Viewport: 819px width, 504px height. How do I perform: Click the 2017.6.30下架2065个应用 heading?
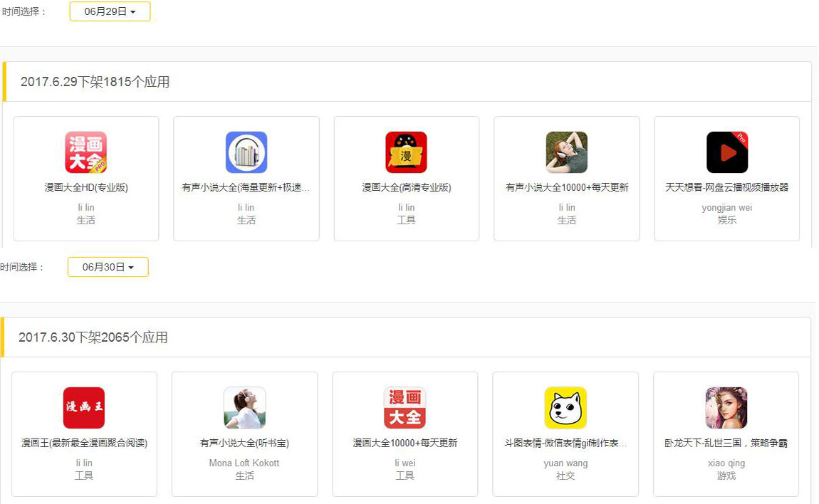point(93,337)
